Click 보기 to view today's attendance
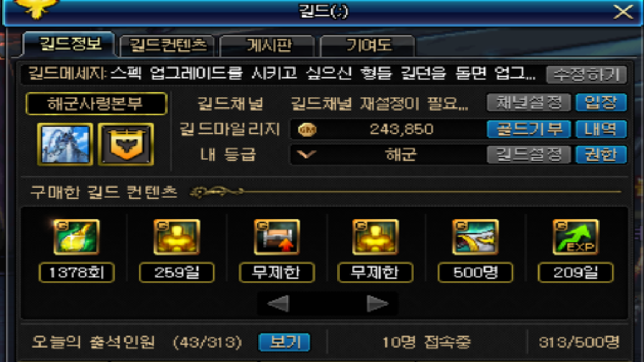 tap(284, 342)
